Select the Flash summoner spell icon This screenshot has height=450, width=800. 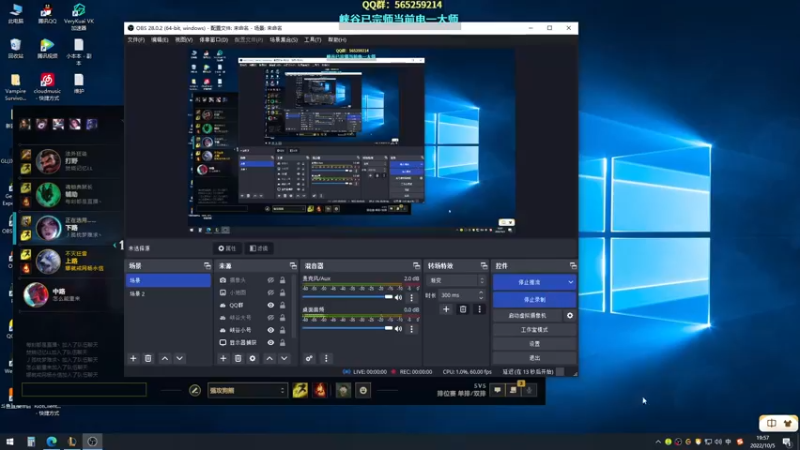point(300,390)
